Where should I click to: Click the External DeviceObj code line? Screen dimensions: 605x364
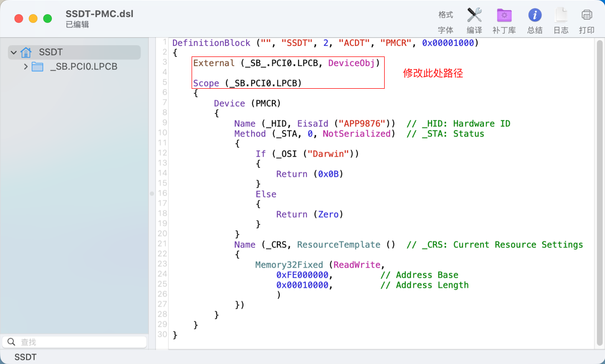pos(286,63)
